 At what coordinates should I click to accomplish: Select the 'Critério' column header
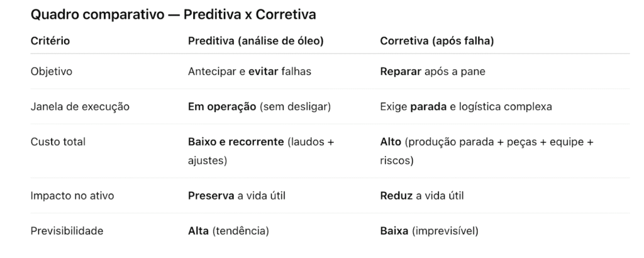(x=50, y=41)
